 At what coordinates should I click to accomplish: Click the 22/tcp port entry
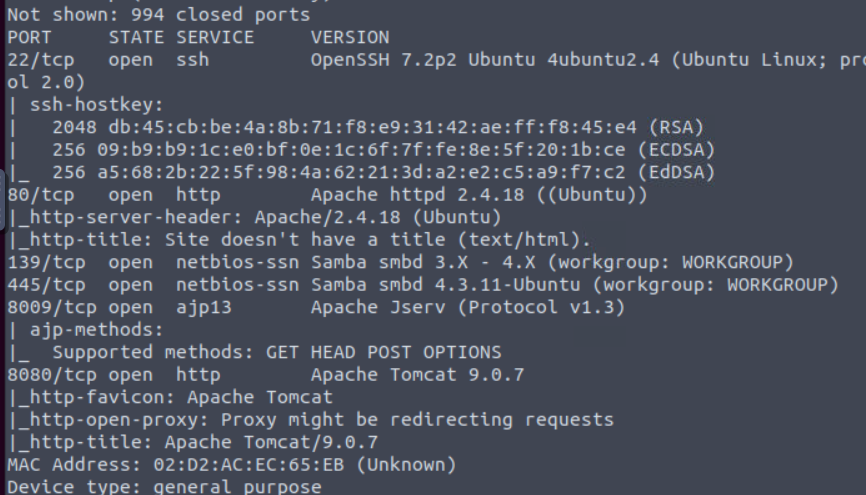click(x=41, y=60)
